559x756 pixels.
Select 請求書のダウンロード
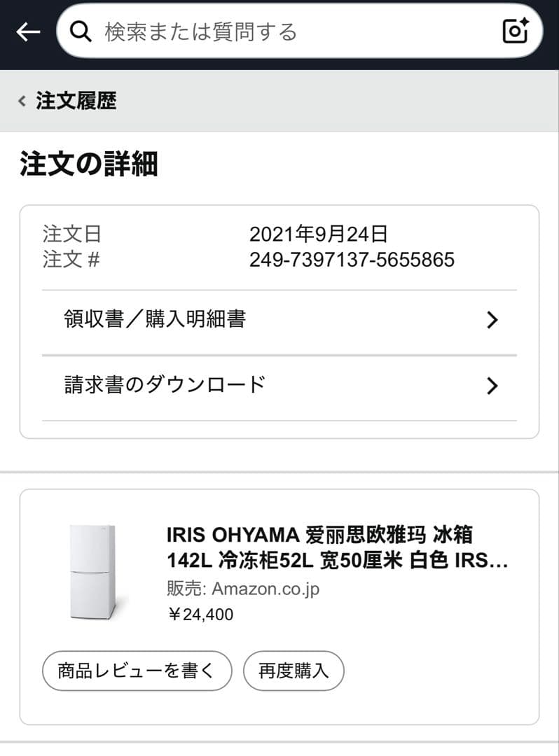coord(165,385)
